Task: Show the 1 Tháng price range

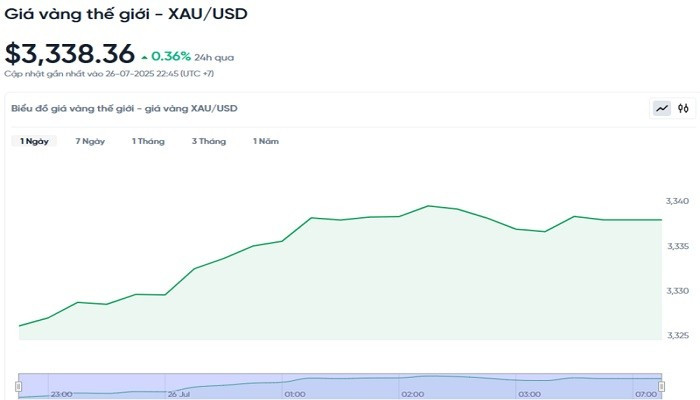Action: point(148,141)
